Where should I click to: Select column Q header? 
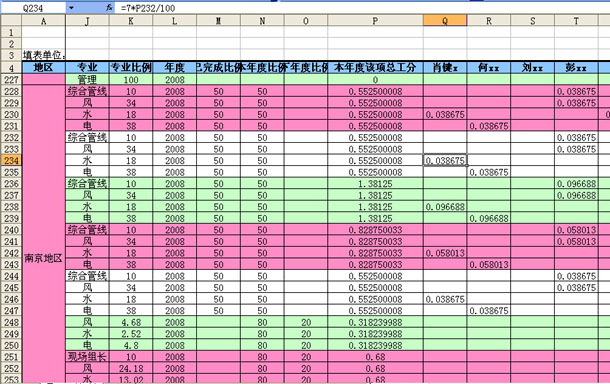445,21
